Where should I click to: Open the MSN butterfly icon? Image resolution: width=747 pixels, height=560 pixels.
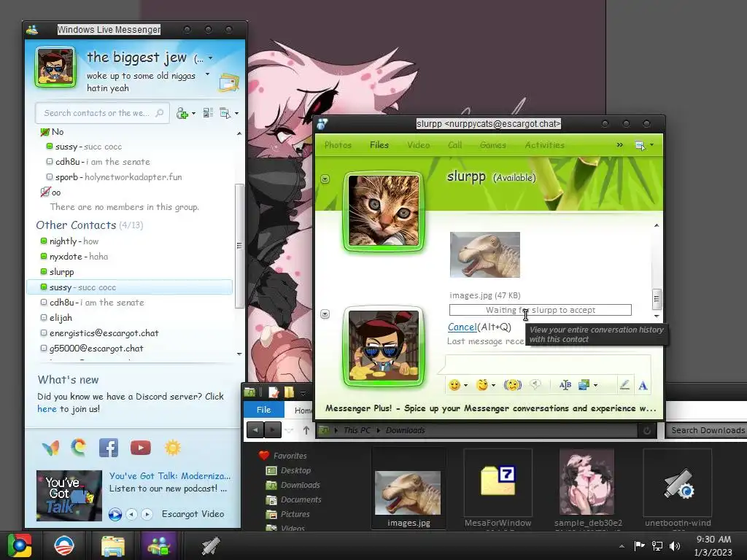tap(50, 448)
